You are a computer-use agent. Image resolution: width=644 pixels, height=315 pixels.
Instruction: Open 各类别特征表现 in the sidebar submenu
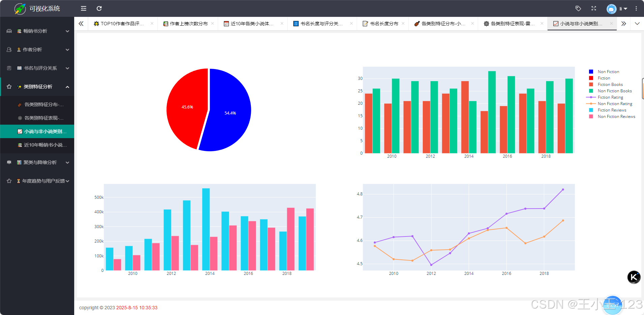[37, 118]
